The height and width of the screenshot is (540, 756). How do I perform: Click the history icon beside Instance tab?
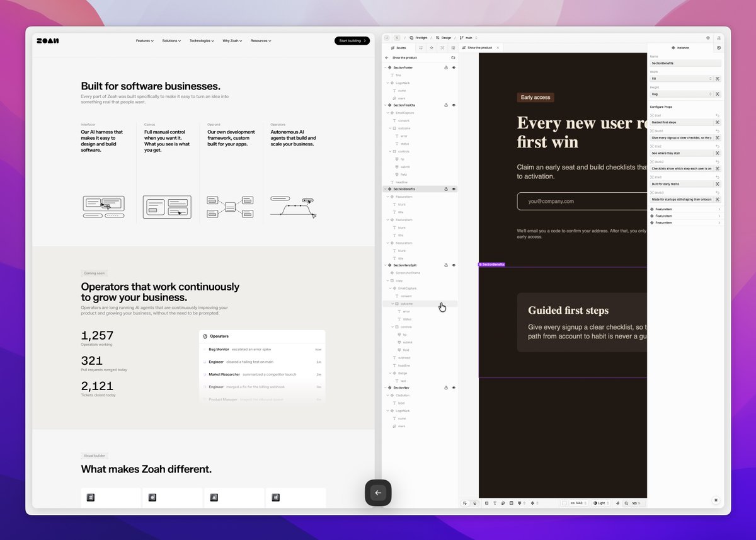point(719,47)
